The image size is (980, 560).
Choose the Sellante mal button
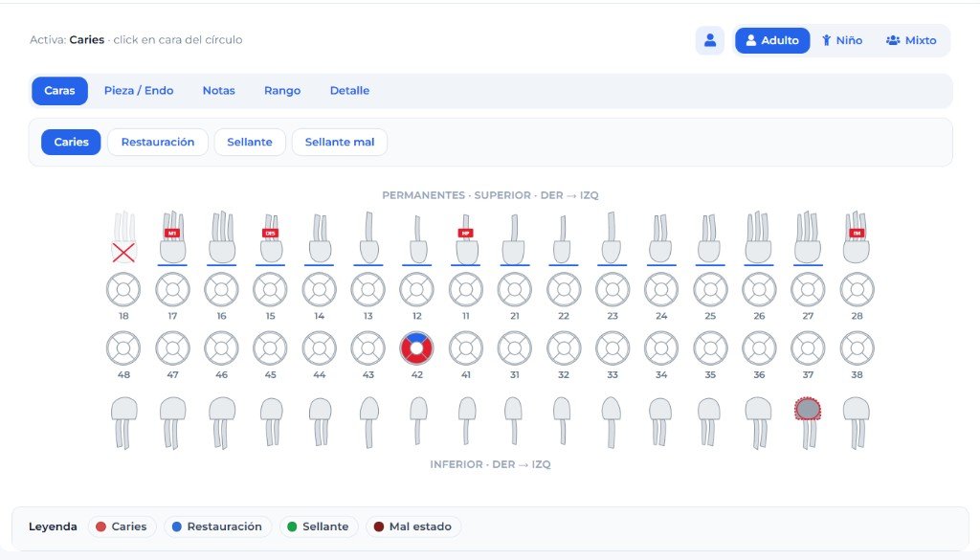(340, 142)
